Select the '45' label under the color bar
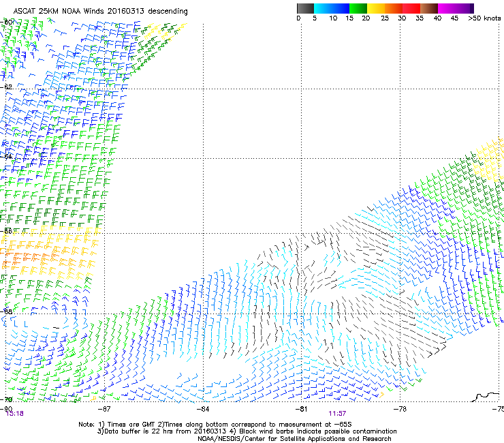This screenshot has width=504, height=443. (x=454, y=18)
